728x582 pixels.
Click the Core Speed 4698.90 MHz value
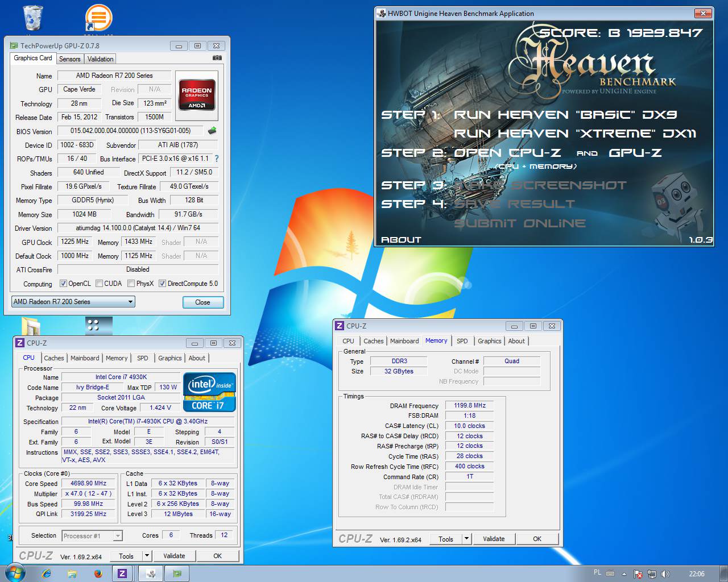88,483
